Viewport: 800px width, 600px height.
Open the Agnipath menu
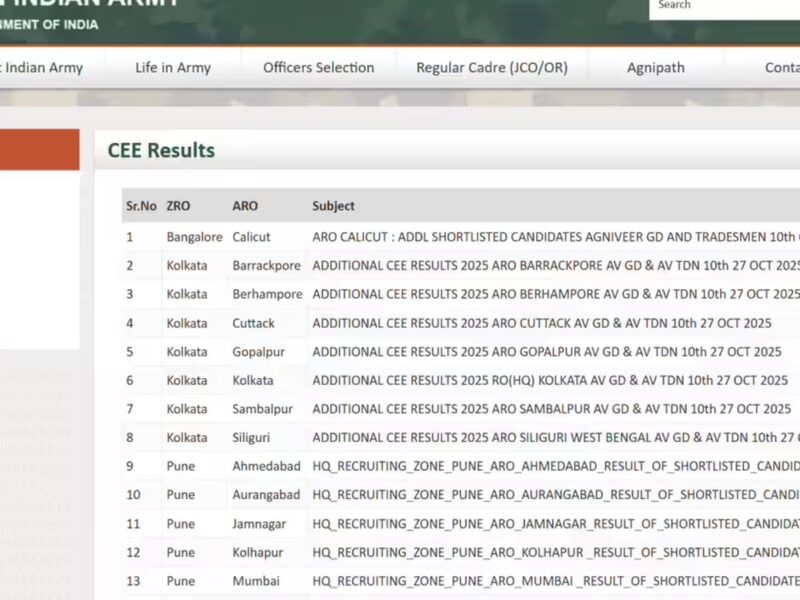[x=656, y=68]
